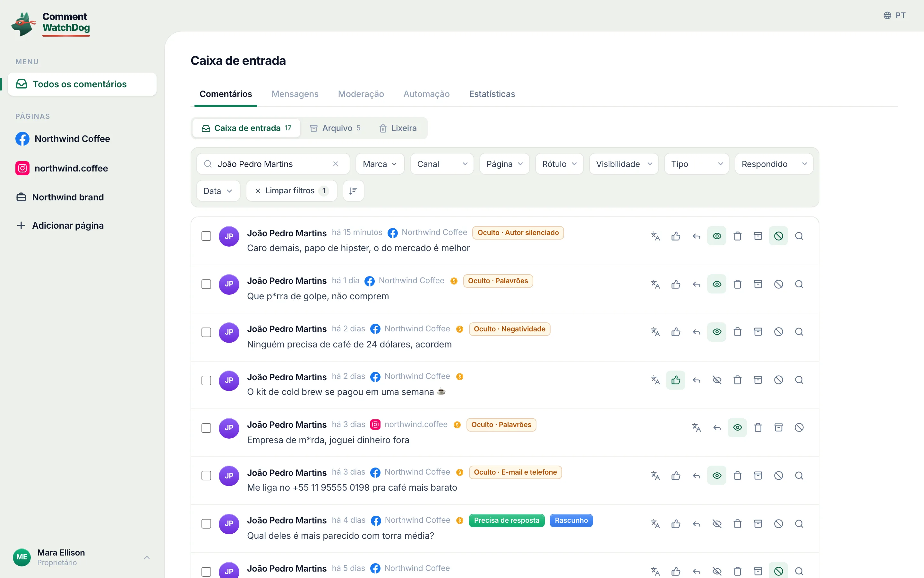Viewport: 924px width, 578px height.
Task: Check the 'O kit de cold brew' row
Action: pos(206,381)
